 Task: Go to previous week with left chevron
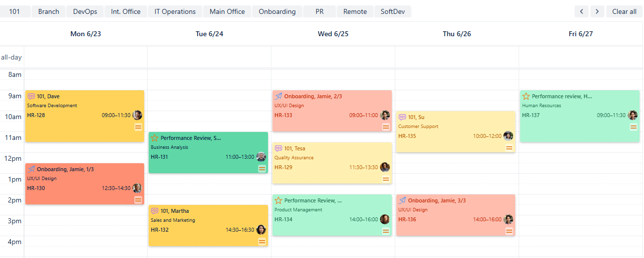[582, 11]
